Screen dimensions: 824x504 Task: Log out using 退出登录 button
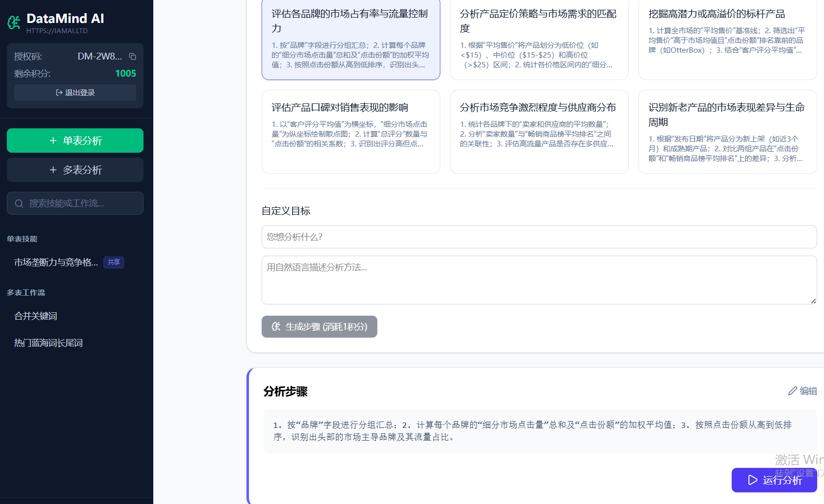(75, 93)
